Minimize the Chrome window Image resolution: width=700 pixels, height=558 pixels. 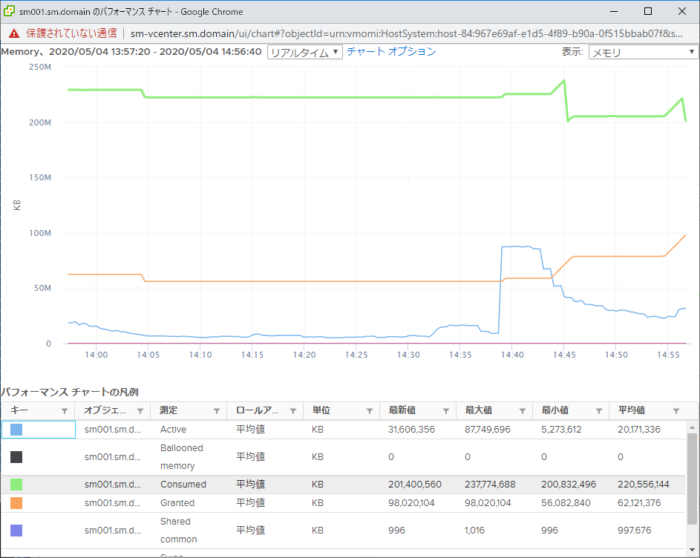click(x=614, y=11)
